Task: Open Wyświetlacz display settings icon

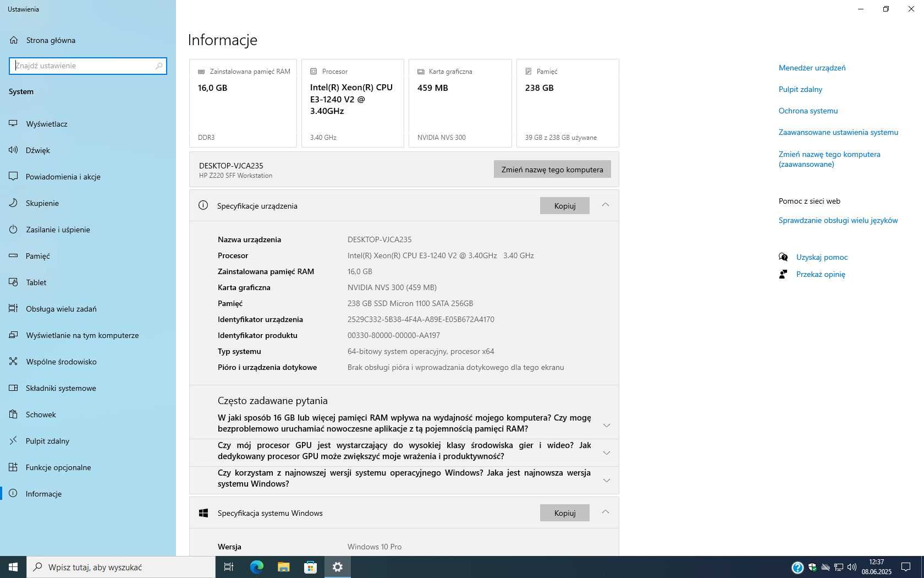Action: coord(13,123)
